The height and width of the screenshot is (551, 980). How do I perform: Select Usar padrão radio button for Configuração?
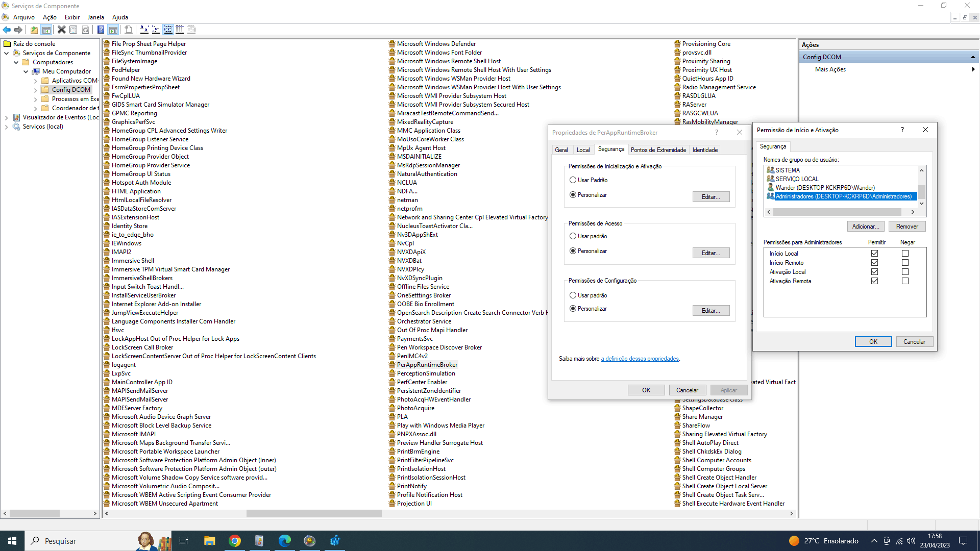coord(574,294)
